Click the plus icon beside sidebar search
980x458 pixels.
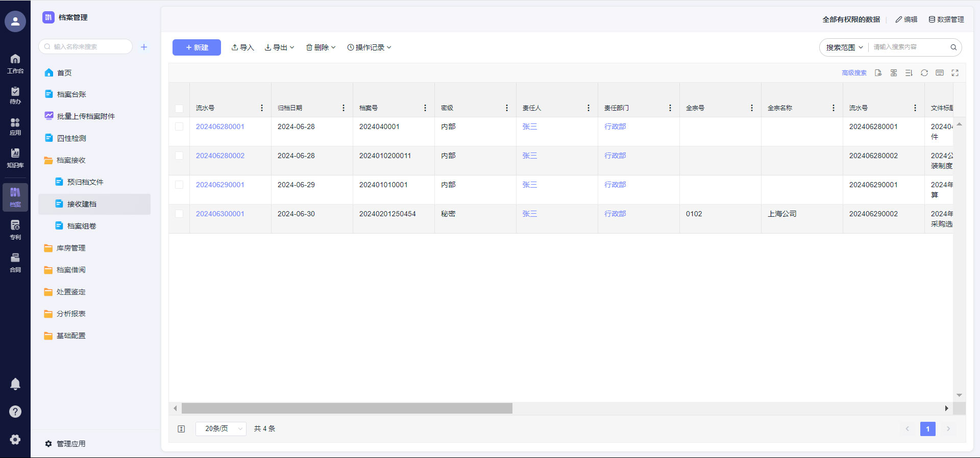[x=144, y=47]
